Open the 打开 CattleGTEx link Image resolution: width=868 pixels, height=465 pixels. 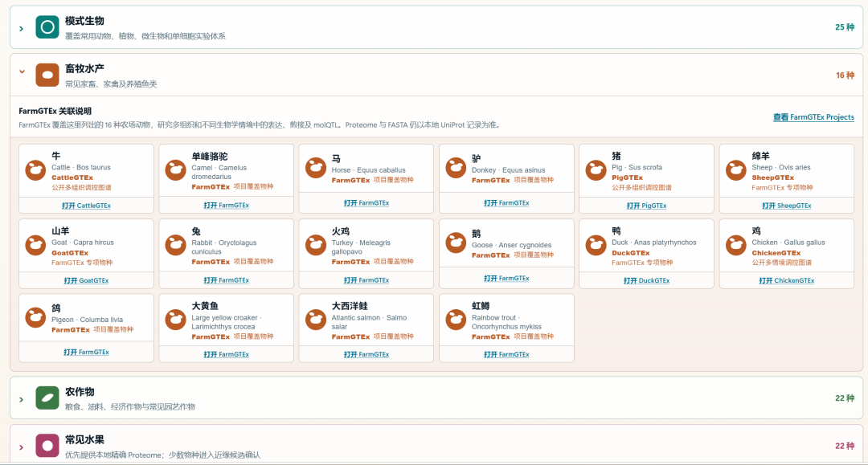(86, 206)
